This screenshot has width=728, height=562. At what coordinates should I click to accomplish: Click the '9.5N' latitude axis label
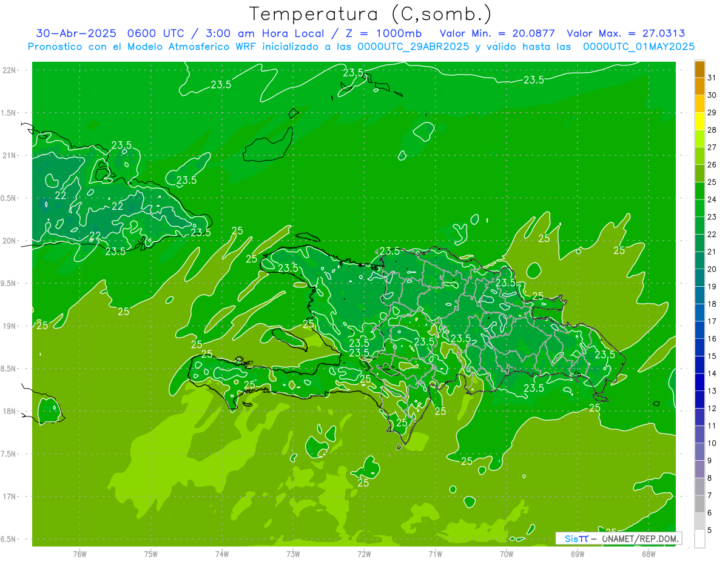[x=8, y=284]
